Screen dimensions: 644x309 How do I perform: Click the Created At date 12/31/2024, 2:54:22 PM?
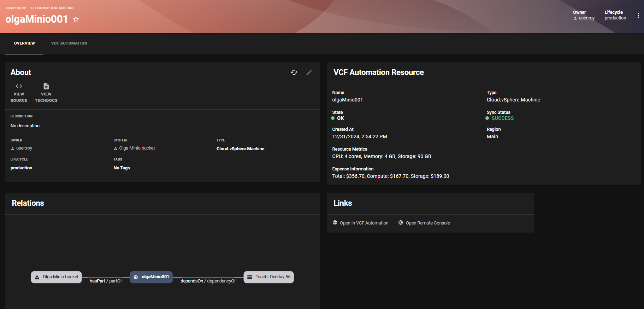(x=360, y=137)
